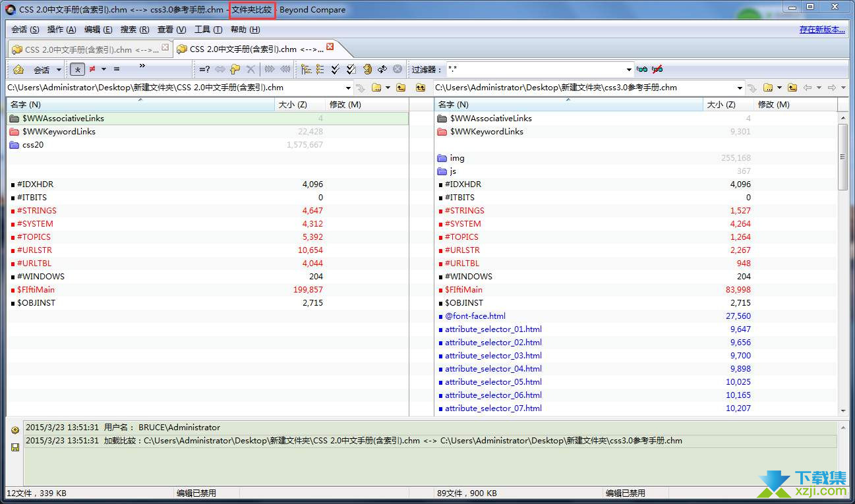
Task: Click the compare contents =? icon
Action: point(205,69)
